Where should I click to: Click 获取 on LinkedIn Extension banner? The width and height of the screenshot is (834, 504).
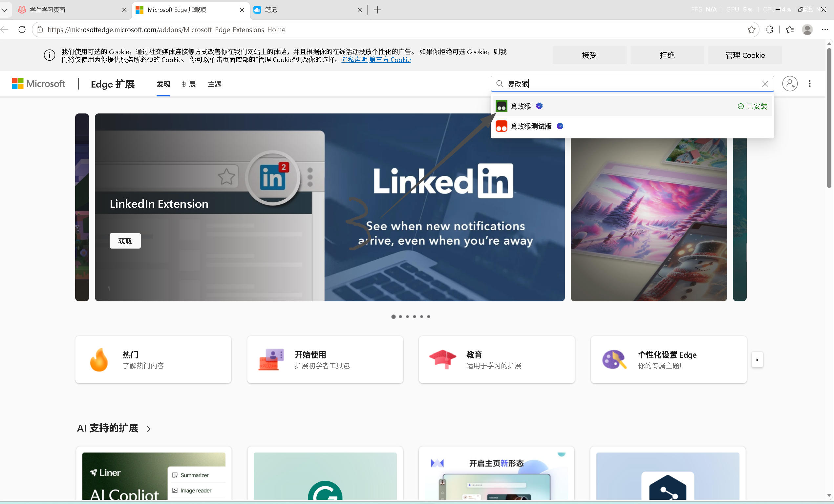point(125,241)
